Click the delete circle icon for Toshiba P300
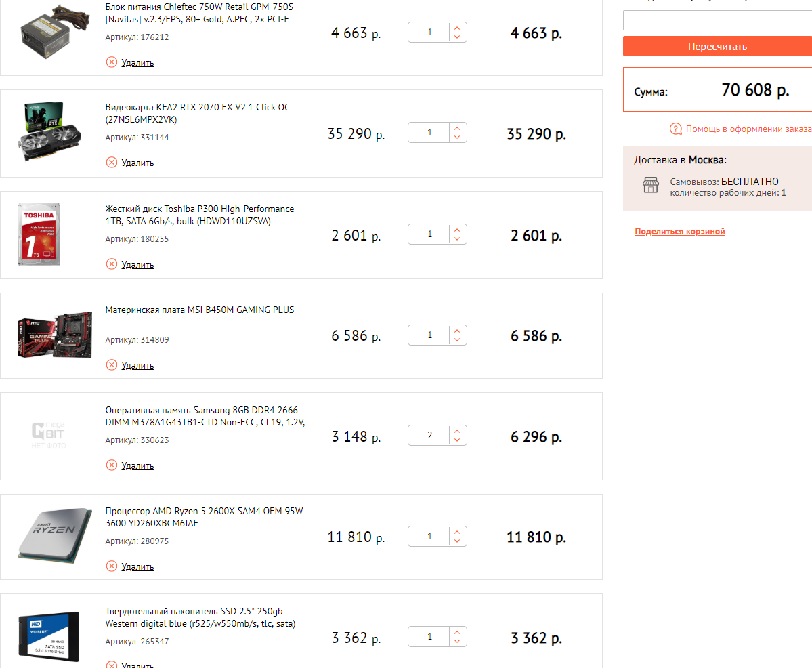812x668 pixels. point(112,264)
